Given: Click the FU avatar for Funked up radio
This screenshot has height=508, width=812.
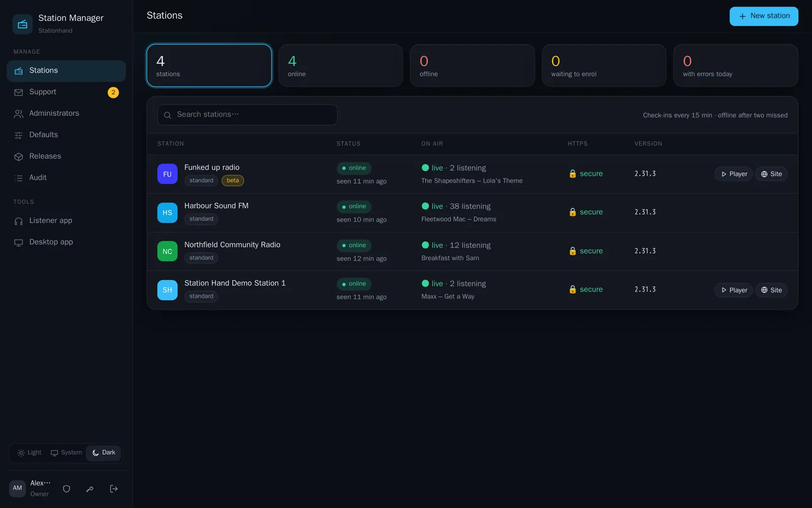Looking at the screenshot, I should coord(167,174).
